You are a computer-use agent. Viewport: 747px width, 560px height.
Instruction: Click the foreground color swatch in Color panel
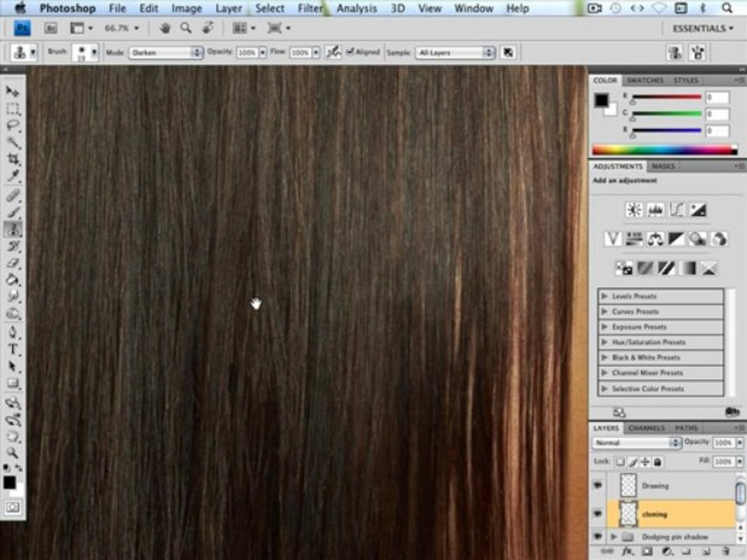coord(601,100)
